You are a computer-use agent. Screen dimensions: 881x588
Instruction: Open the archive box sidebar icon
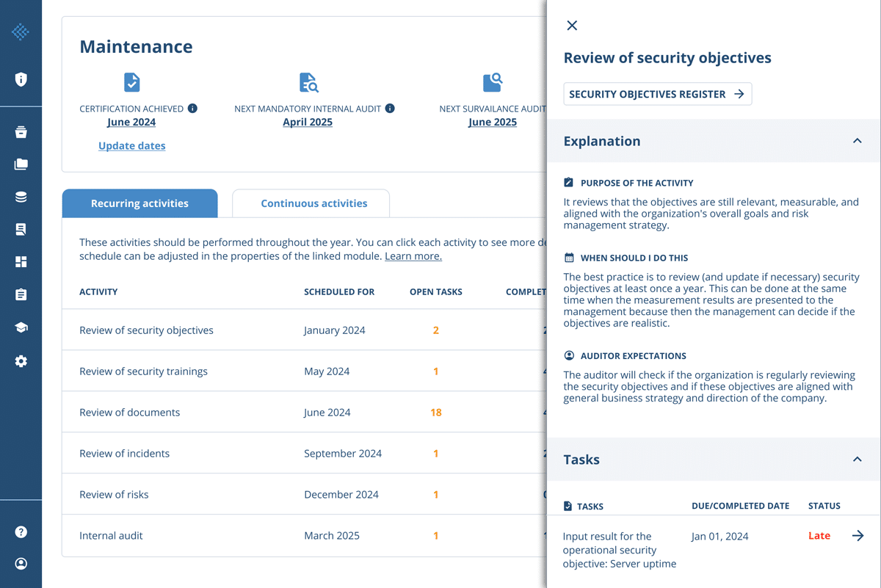[21, 132]
